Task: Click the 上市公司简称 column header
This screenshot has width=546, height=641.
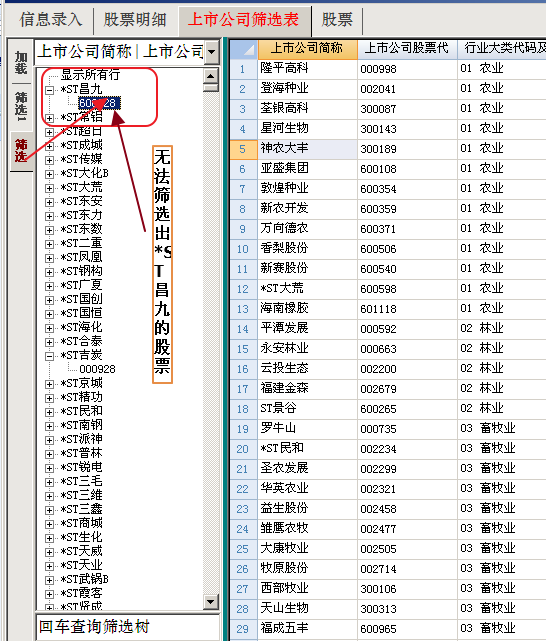Action: click(x=307, y=49)
